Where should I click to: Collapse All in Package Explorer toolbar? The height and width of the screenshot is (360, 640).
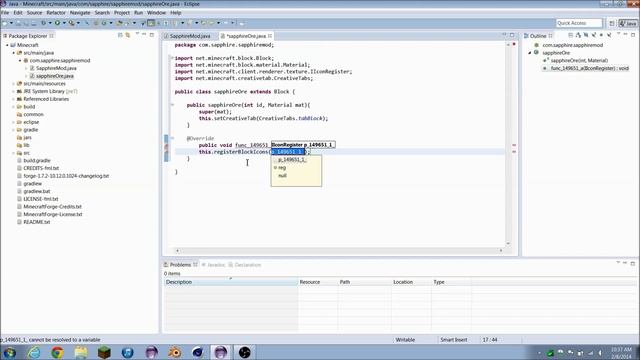[x=120, y=36]
